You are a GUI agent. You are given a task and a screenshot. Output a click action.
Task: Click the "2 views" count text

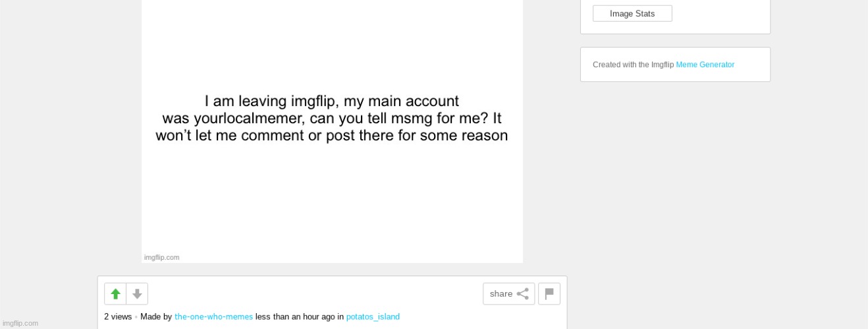coord(118,317)
